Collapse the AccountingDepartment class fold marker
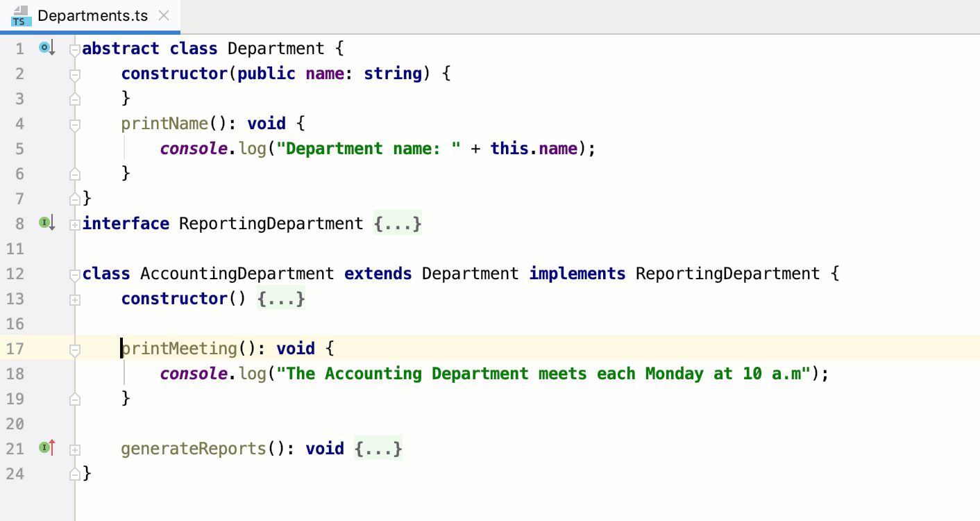Viewport: 980px width, 521px height. point(74,274)
